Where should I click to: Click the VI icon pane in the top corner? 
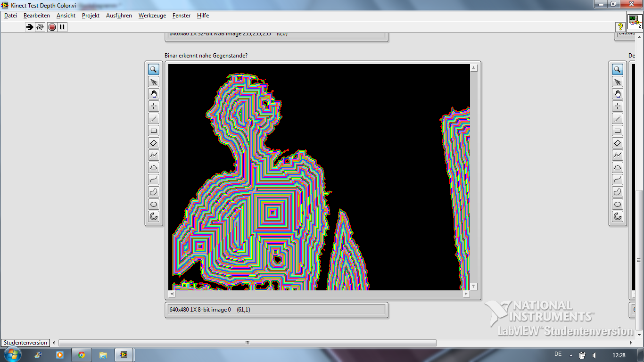point(635,21)
